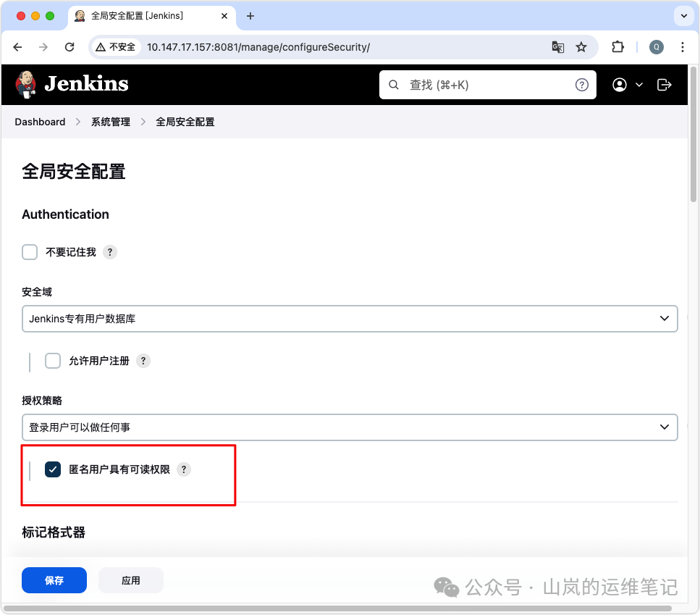Screen dimensions: 700x615
Task: Enable the 允许用户注册 checkbox
Action: point(52,360)
